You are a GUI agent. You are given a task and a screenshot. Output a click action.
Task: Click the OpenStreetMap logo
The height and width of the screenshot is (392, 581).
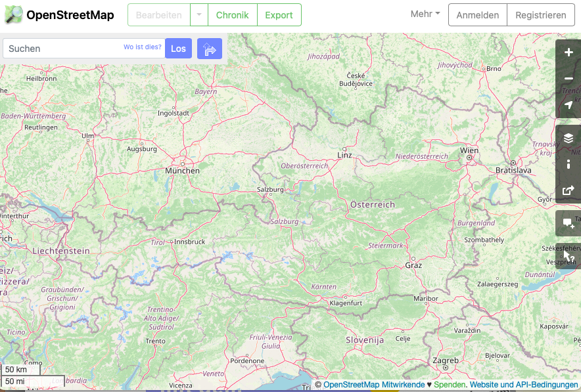click(59, 14)
